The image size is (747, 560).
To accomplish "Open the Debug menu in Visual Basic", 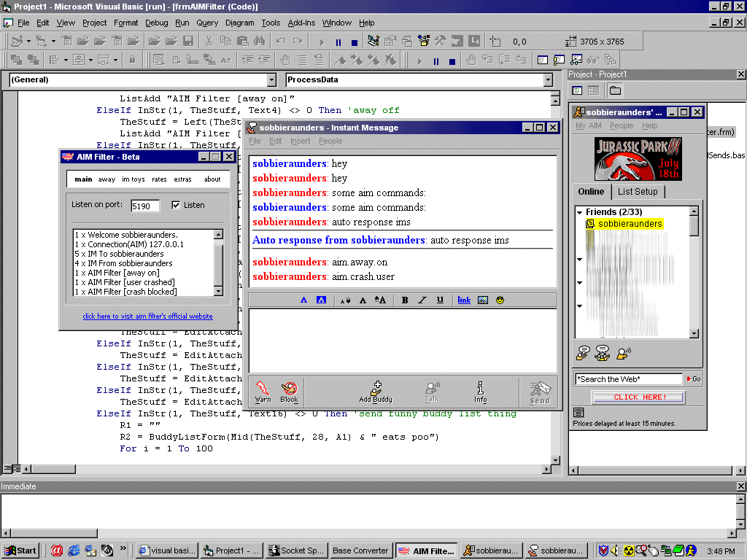I will tap(156, 23).
